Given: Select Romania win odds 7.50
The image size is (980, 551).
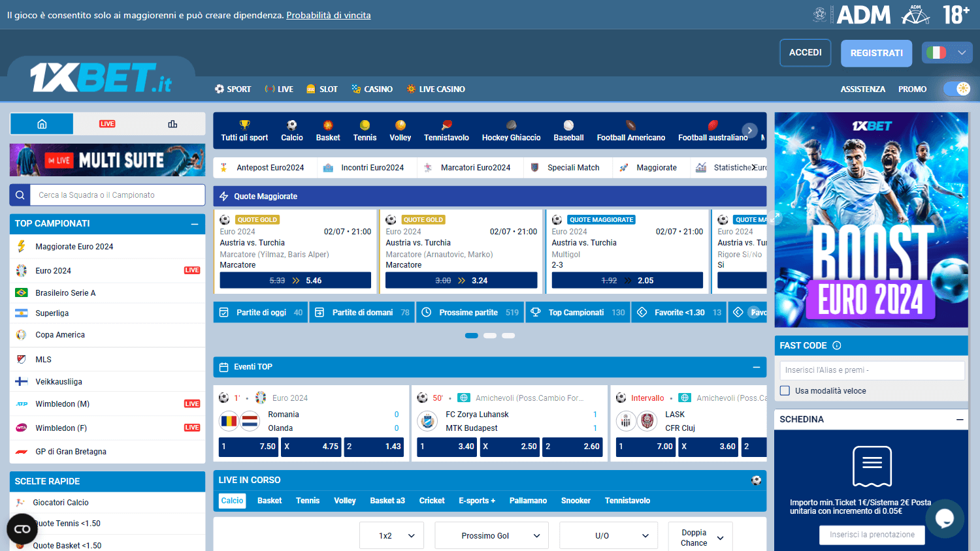Looking at the screenshot, I should coord(249,447).
